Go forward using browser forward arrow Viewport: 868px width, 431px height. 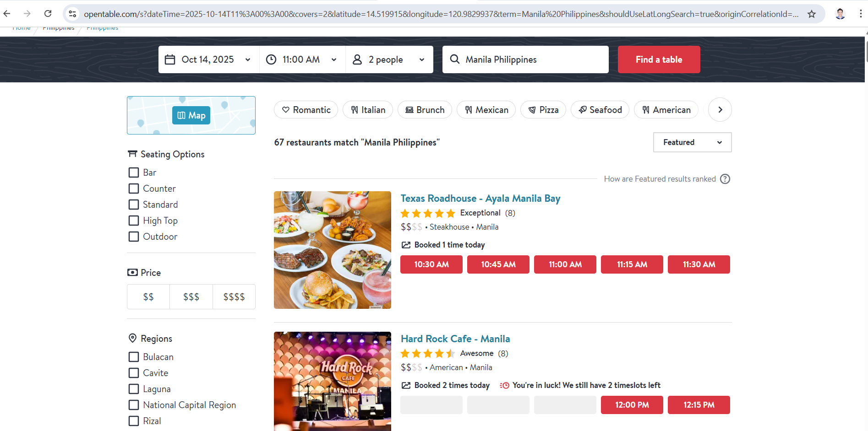point(27,14)
